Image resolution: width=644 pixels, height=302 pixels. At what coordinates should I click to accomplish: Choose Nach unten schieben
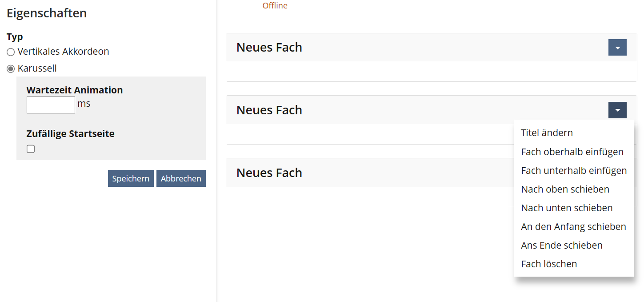(567, 208)
